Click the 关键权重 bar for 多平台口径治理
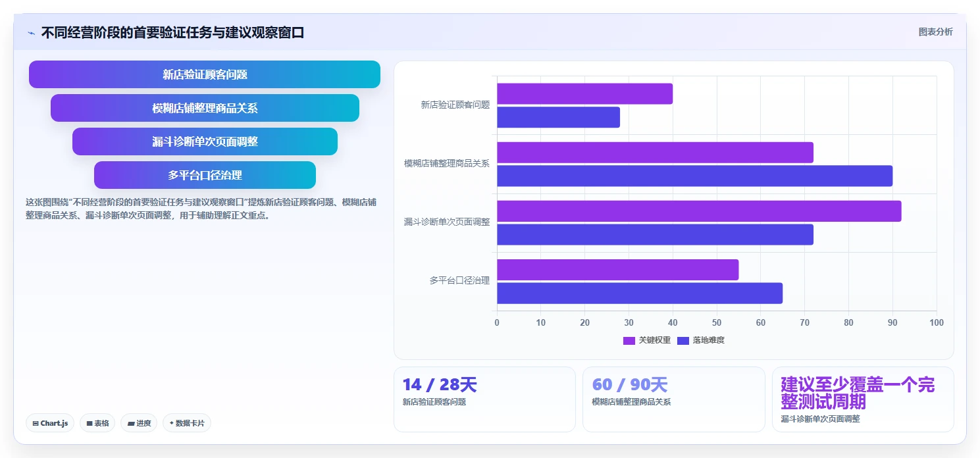 click(617, 270)
